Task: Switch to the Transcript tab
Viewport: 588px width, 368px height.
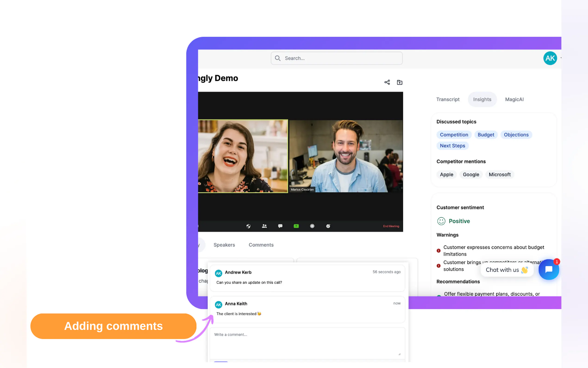Action: pos(448,99)
